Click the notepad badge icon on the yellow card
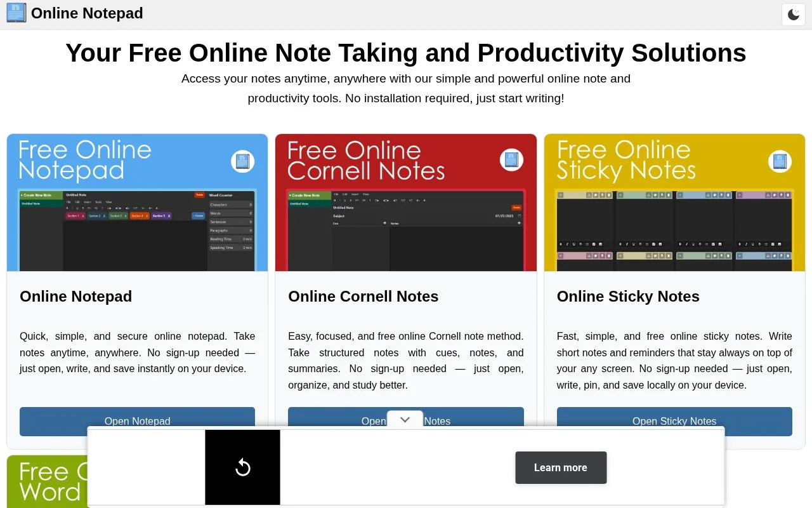The height and width of the screenshot is (508, 812). pyautogui.click(x=780, y=161)
